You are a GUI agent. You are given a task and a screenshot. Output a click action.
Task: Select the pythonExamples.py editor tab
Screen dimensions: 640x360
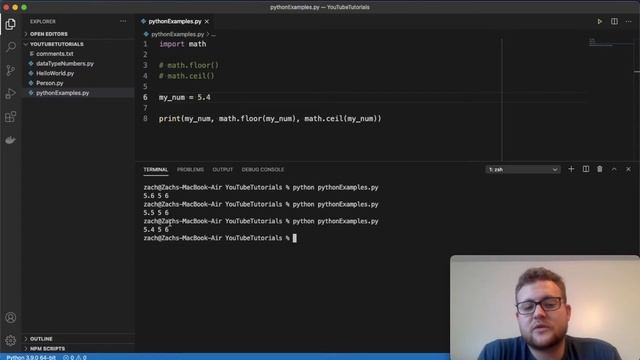pyautogui.click(x=175, y=21)
